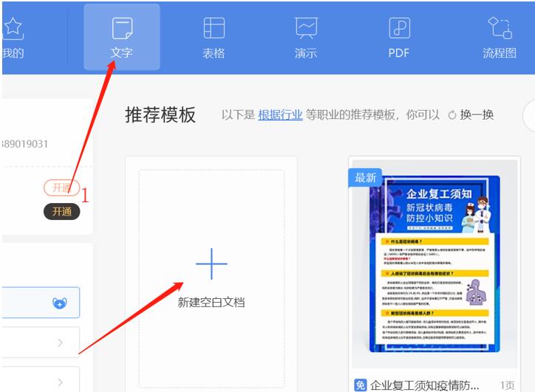Open the 文字 document tab
535x392 pixels.
(122, 37)
